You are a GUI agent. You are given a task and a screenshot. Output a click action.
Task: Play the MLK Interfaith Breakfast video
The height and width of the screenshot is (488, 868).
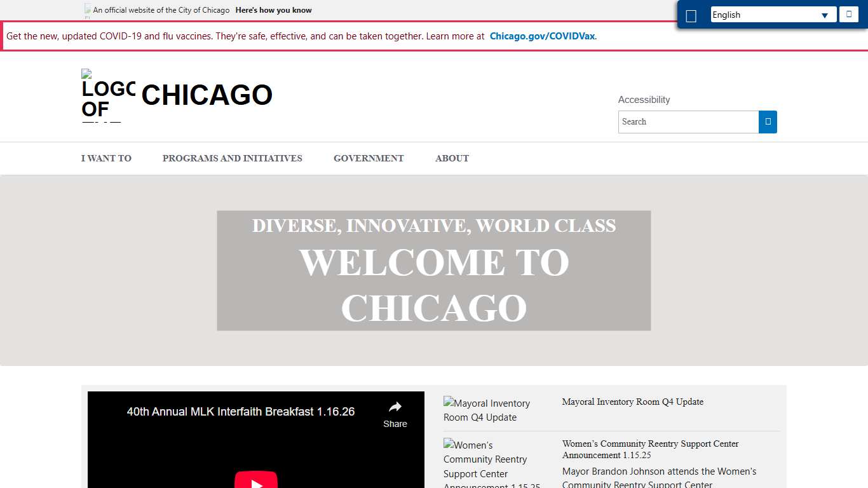pyautogui.click(x=256, y=480)
